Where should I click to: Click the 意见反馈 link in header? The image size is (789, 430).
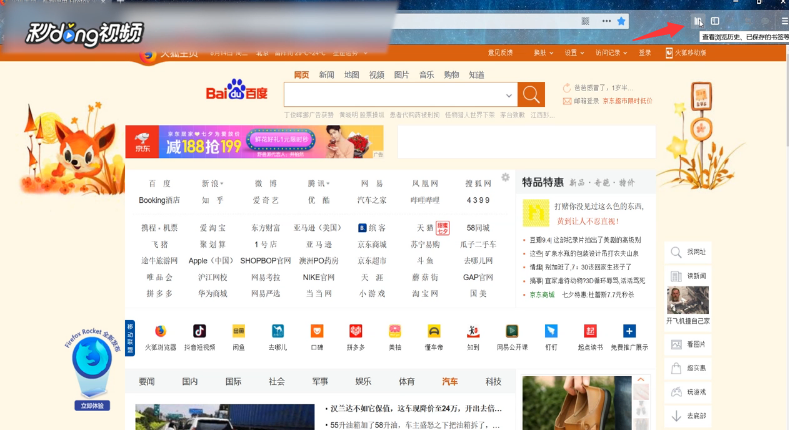(x=500, y=53)
